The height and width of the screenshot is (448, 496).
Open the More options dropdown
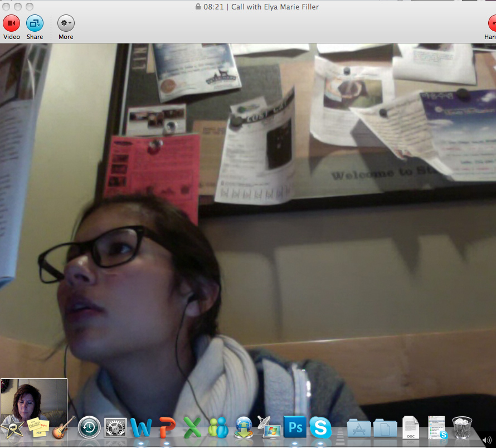pos(66,23)
